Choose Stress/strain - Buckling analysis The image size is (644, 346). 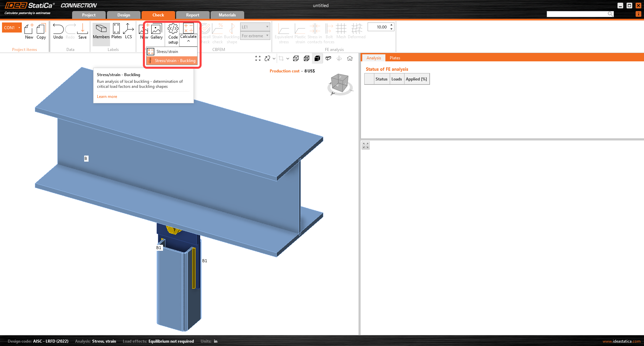[175, 61]
